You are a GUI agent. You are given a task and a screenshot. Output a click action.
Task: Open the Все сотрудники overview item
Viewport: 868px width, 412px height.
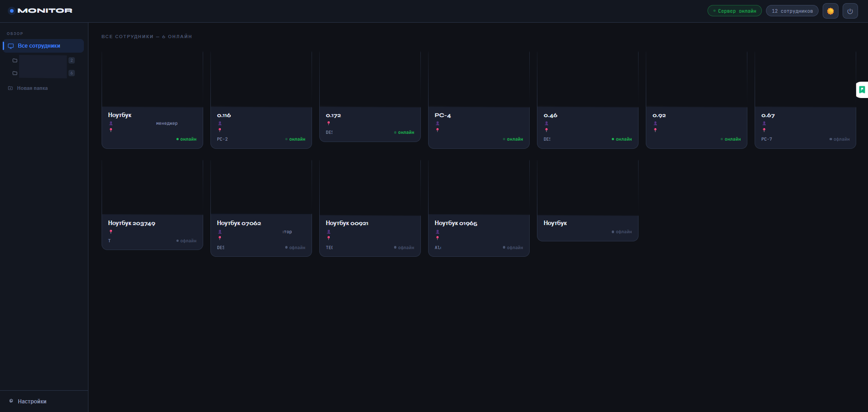point(44,46)
